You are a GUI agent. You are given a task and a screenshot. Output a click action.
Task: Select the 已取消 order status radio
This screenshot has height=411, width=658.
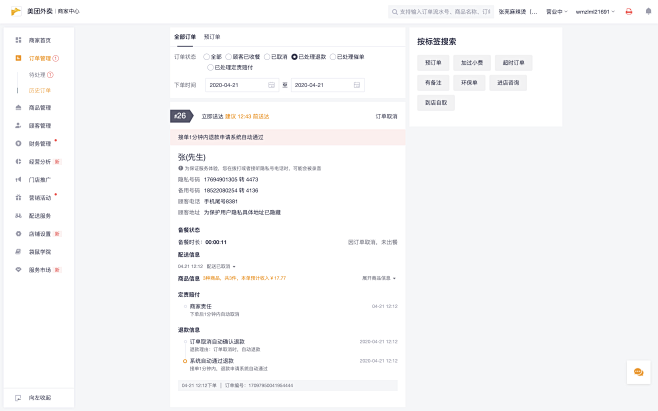pos(266,57)
